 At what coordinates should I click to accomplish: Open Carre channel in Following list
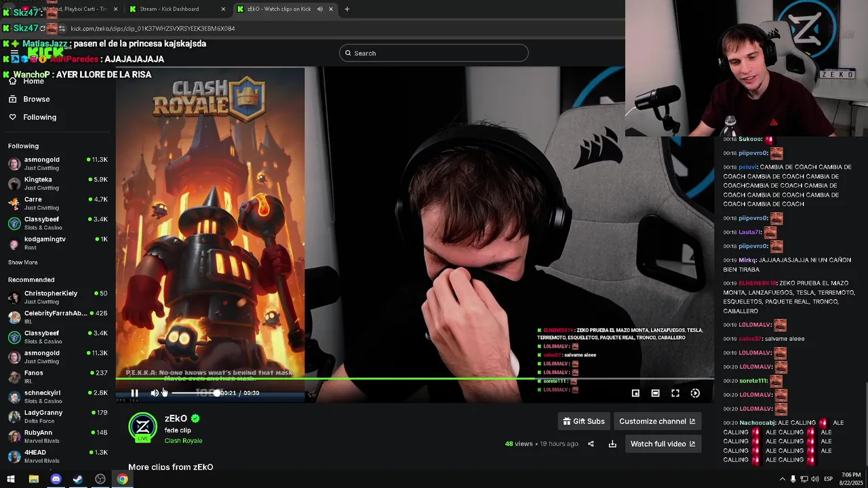[58, 203]
